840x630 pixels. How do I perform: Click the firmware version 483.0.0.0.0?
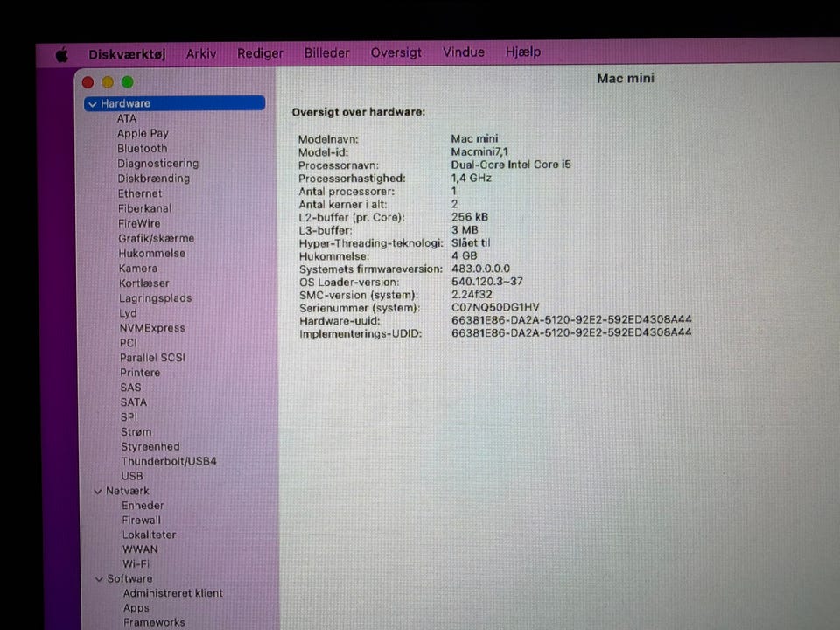click(x=480, y=269)
